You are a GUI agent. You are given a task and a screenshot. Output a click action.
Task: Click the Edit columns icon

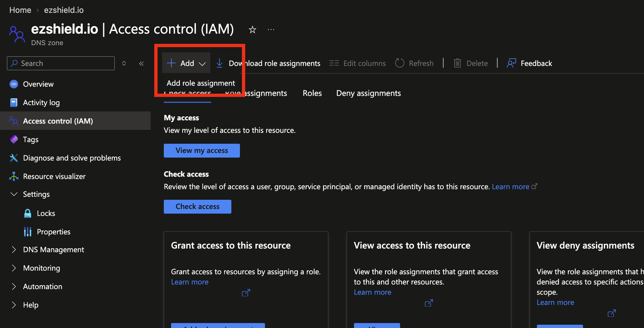pos(334,63)
